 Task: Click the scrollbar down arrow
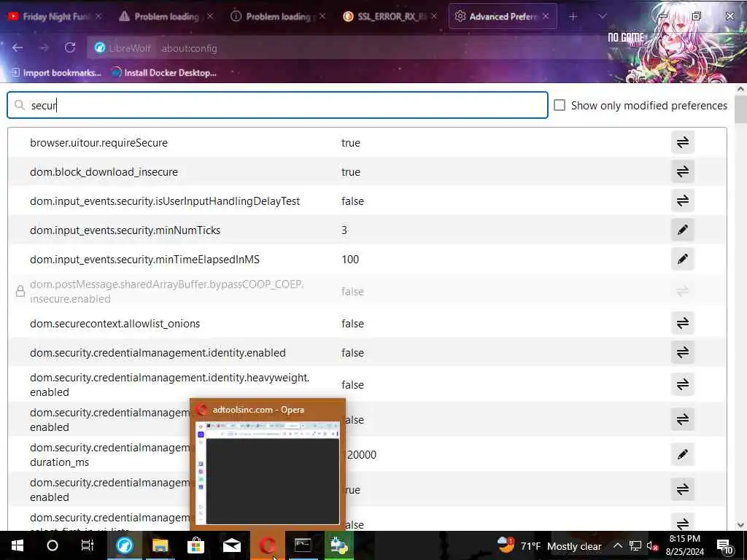(740, 525)
